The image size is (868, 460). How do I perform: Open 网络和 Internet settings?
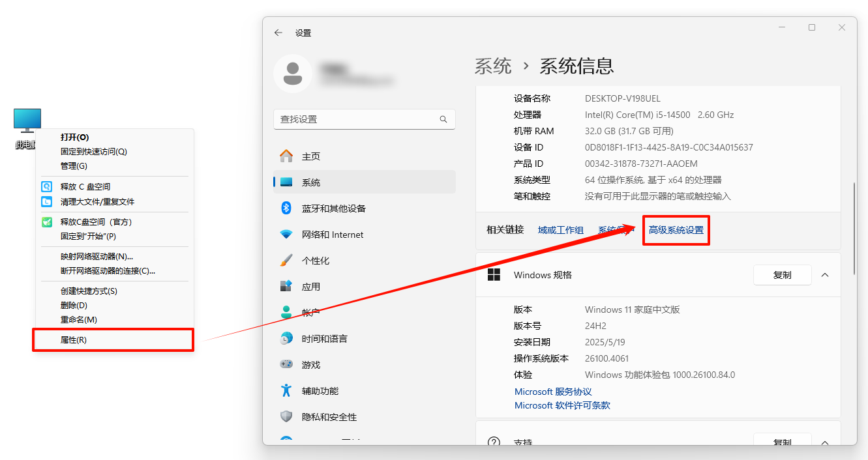click(332, 235)
